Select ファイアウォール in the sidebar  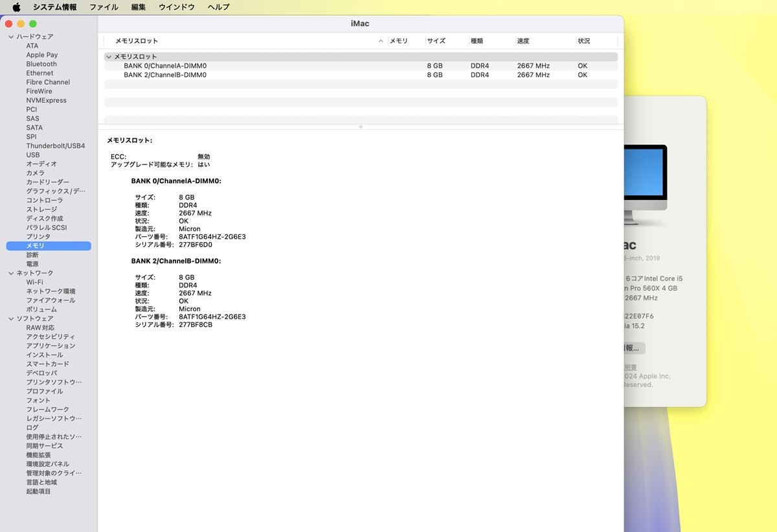[51, 300]
